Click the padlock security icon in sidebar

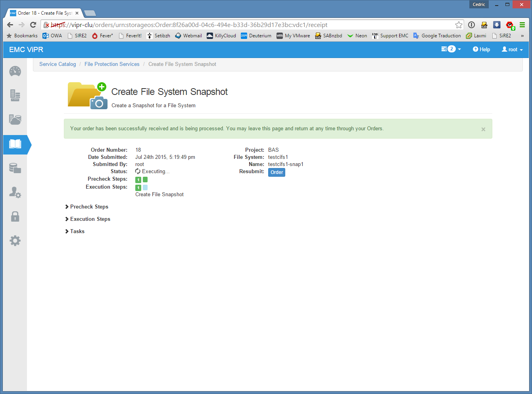[15, 216]
